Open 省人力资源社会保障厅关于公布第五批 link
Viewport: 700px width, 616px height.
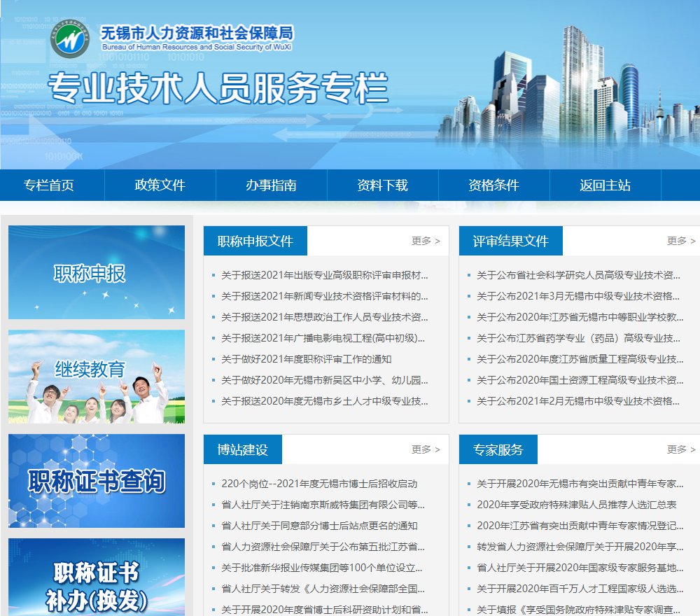[323, 547]
